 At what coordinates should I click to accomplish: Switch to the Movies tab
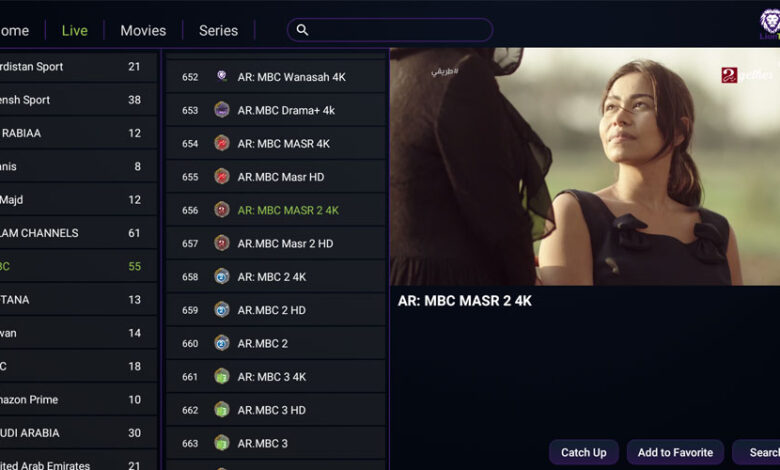[143, 30]
